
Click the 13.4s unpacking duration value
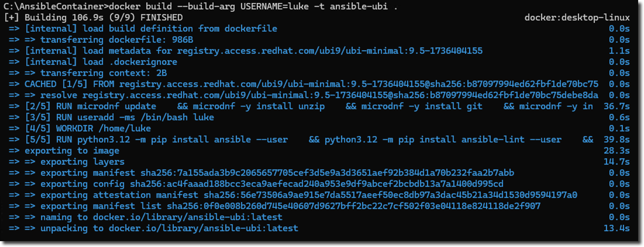click(x=617, y=228)
